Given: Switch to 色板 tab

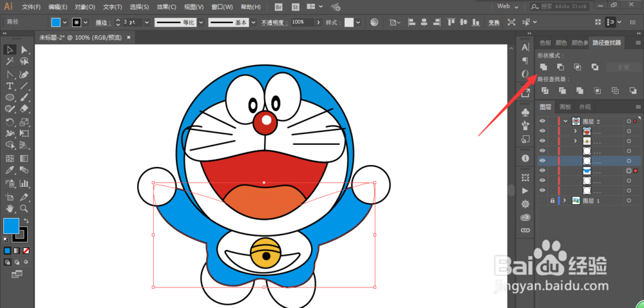Looking at the screenshot, I should point(545,43).
